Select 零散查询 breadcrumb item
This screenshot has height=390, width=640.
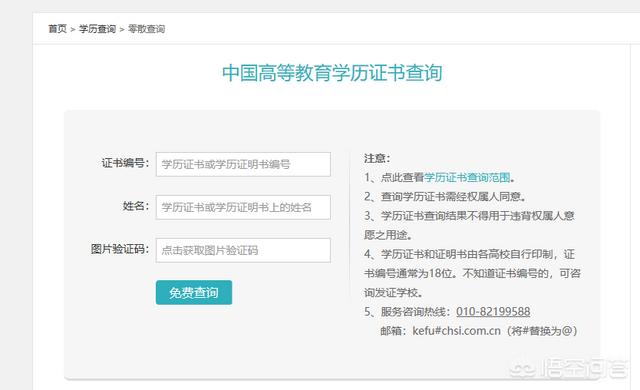pos(147,29)
